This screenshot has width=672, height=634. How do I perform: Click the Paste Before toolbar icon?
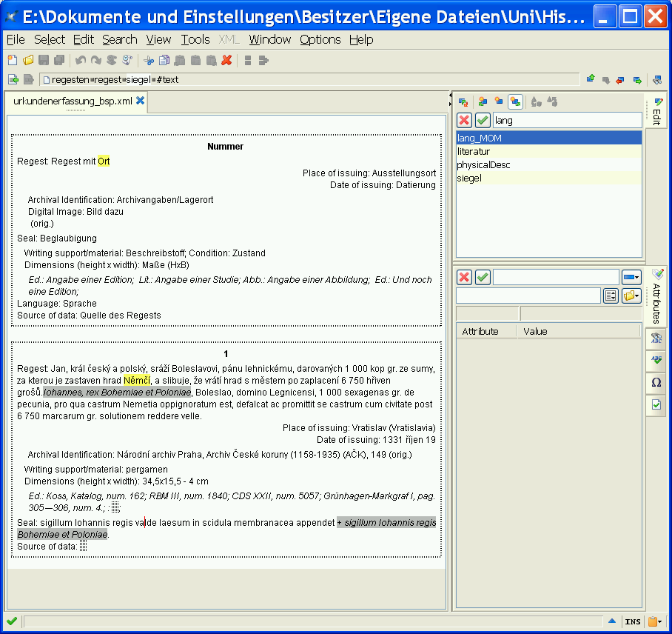(180, 61)
